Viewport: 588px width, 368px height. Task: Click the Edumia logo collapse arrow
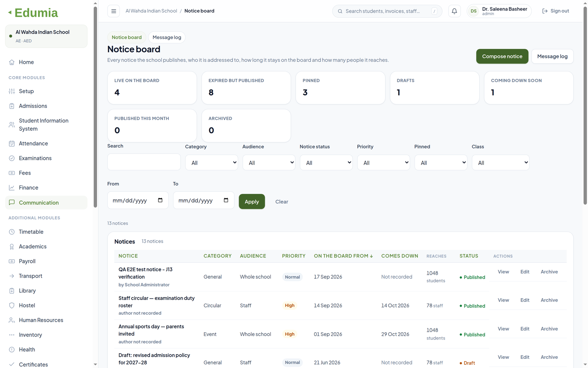pyautogui.click(x=10, y=13)
